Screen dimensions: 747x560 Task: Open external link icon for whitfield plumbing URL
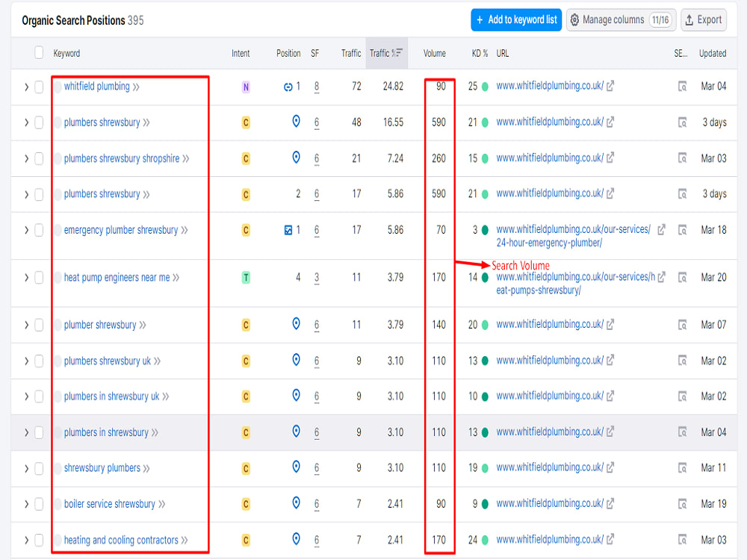(610, 86)
